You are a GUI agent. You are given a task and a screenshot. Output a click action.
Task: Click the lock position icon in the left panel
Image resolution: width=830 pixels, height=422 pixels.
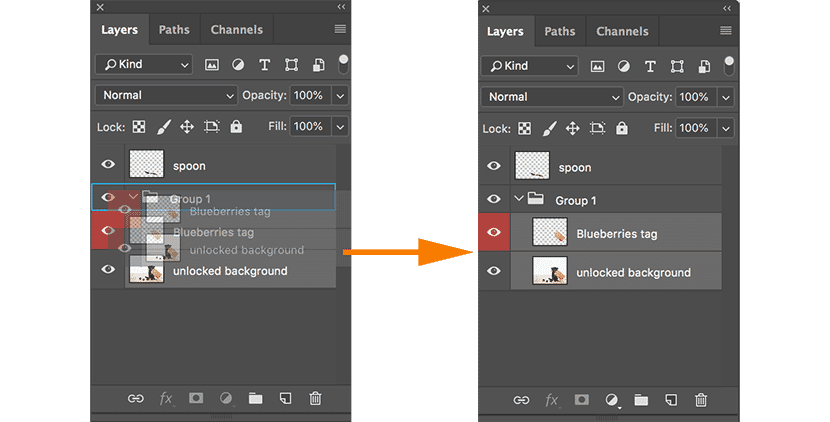pyautogui.click(x=186, y=127)
